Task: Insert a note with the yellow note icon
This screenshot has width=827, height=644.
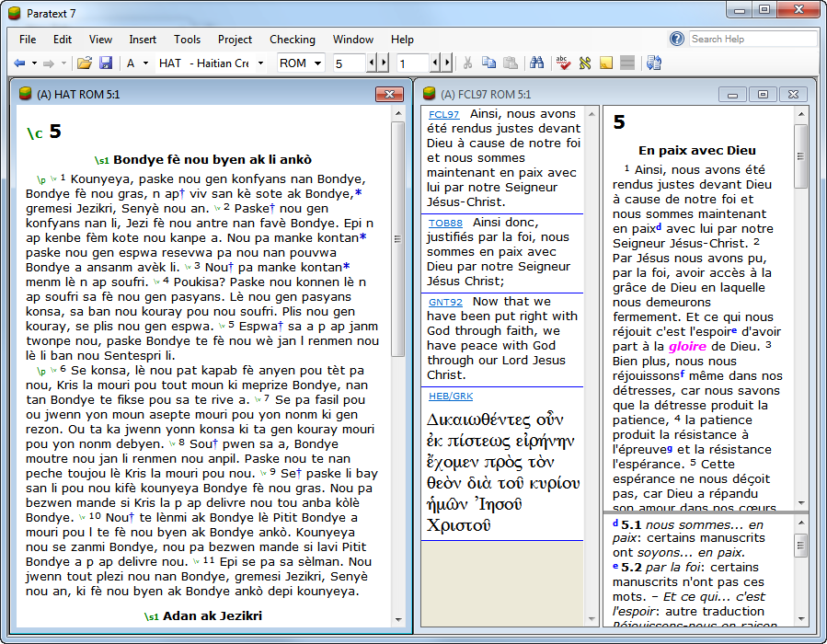Action: tap(606, 63)
